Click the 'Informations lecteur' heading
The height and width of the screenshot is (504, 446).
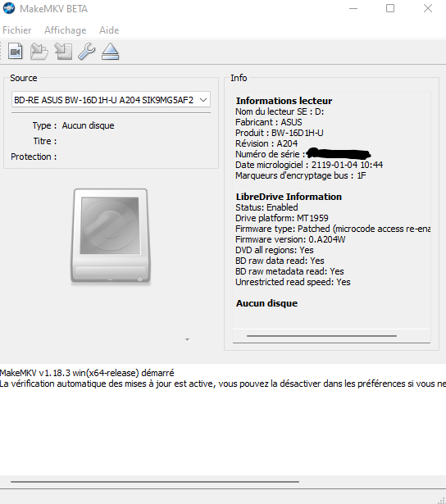pos(284,101)
